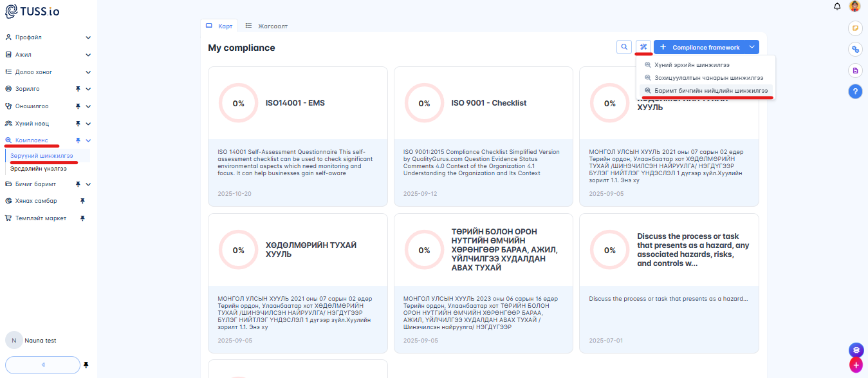The height and width of the screenshot is (378, 868).
Task: Click the blue gears icon on right rail
Action: [855, 49]
